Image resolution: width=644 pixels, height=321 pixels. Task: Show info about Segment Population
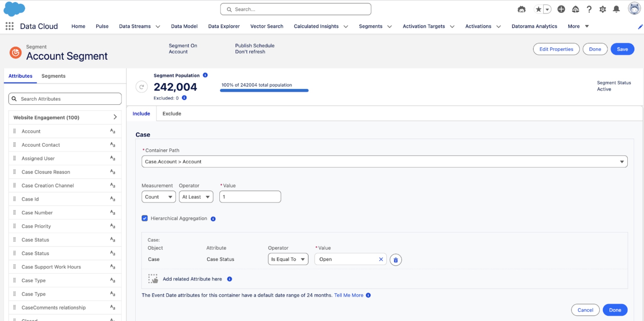point(205,75)
